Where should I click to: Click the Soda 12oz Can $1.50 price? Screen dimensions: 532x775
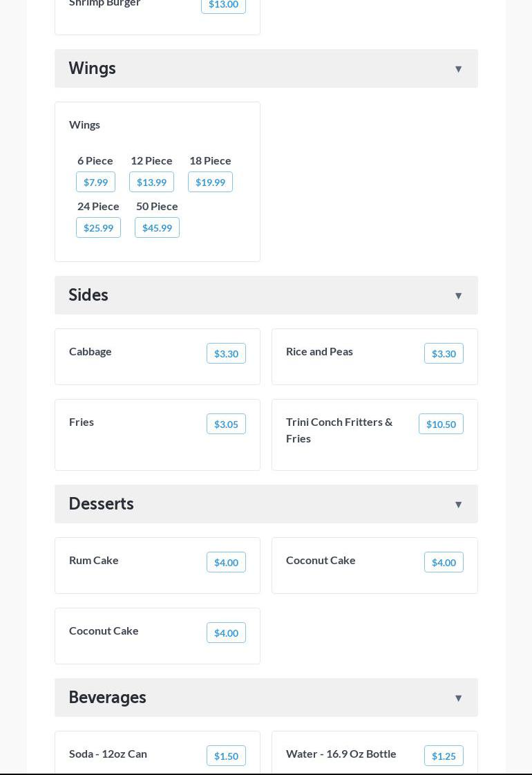tap(226, 756)
